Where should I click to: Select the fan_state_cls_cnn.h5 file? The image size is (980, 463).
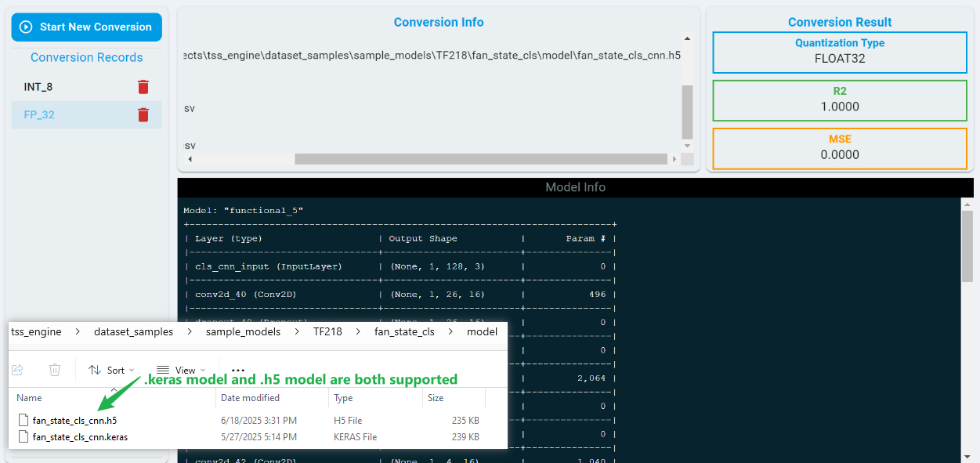coord(74,421)
